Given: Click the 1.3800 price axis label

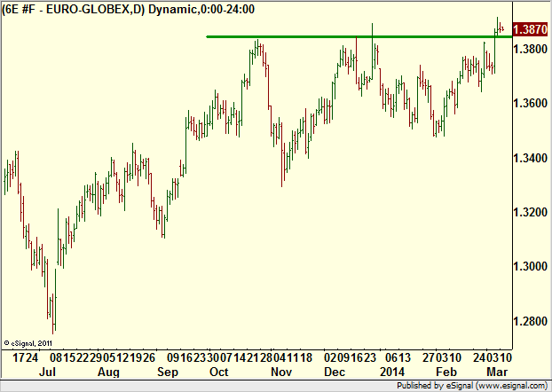Looking at the screenshot, I should click(x=530, y=49).
